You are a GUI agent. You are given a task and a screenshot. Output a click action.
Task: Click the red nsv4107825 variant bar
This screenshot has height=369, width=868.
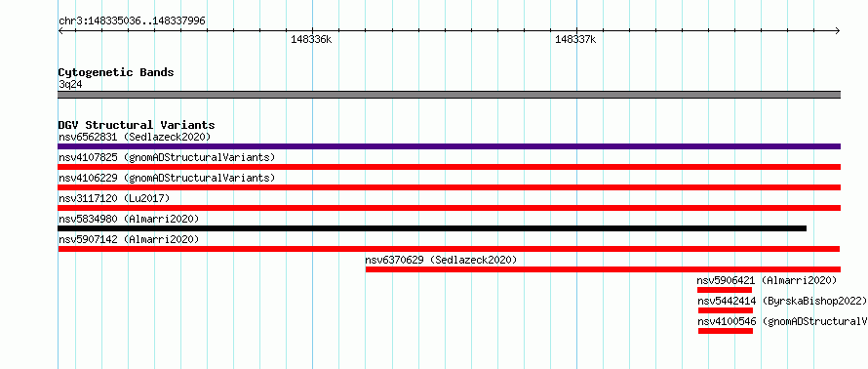(x=449, y=167)
